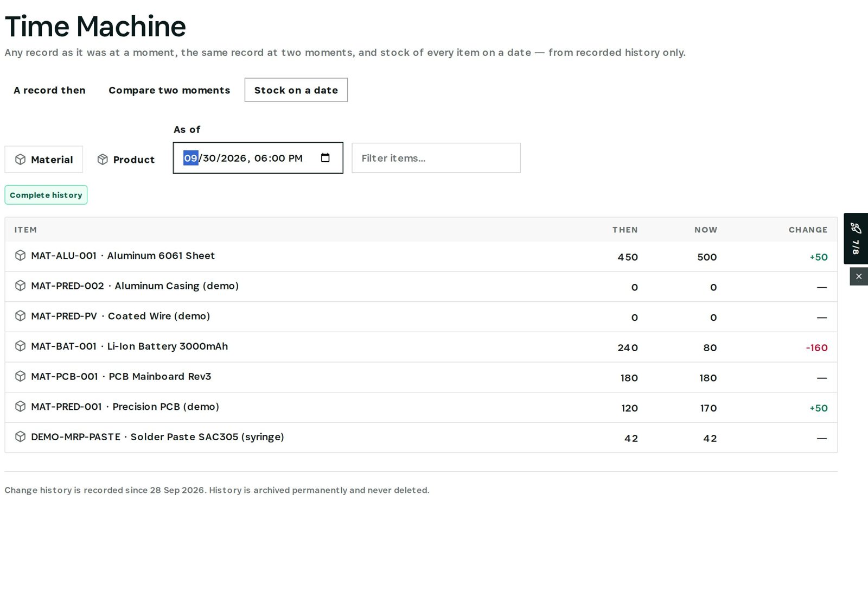Screen dimensions: 868x589
Task: Click the month 09 in date field
Action: pyautogui.click(x=190, y=158)
